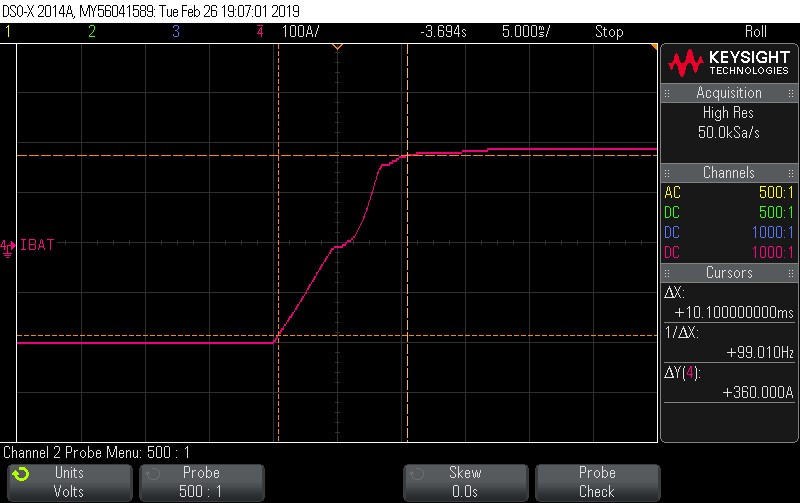This screenshot has height=503, width=800.
Task: Open the Units Volts softkey
Action: pos(70,483)
